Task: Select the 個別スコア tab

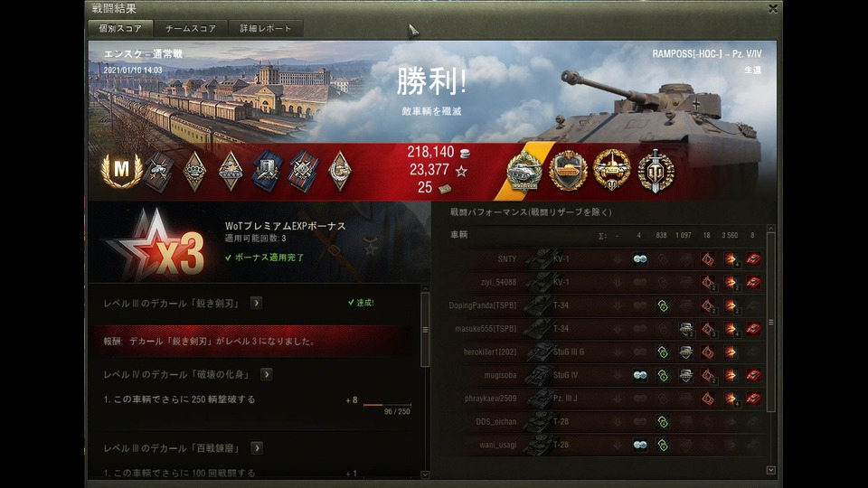Action: point(120,28)
